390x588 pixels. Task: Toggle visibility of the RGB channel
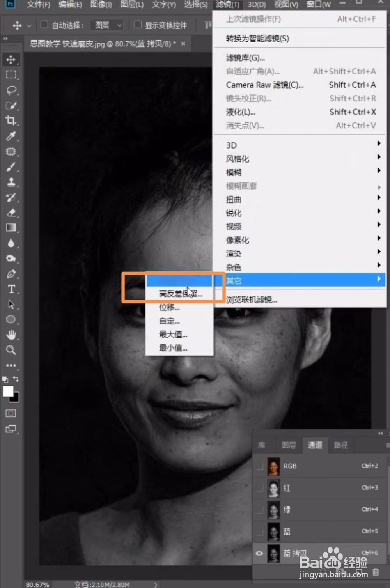click(259, 466)
